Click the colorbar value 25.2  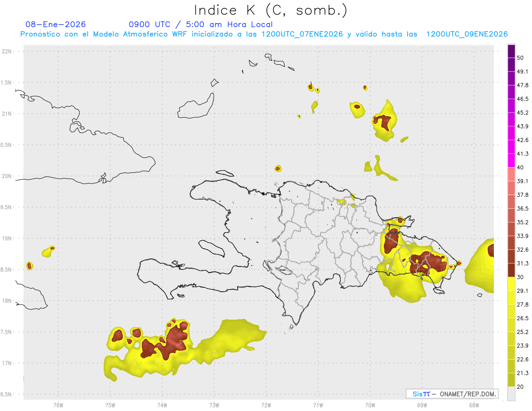523,332
